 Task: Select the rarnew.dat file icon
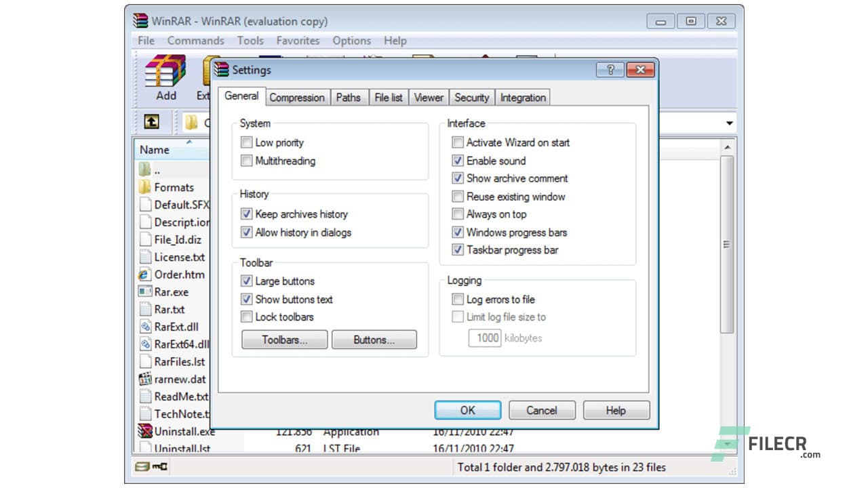click(x=146, y=379)
